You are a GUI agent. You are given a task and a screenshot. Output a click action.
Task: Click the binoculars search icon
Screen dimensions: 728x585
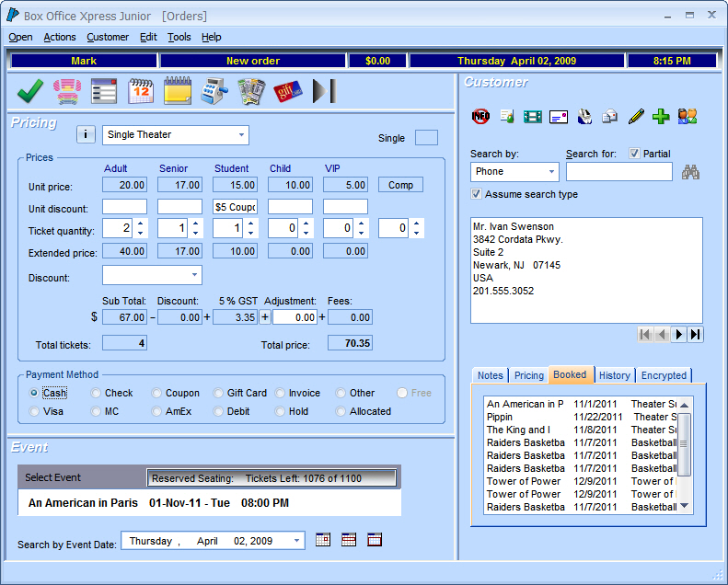691,172
